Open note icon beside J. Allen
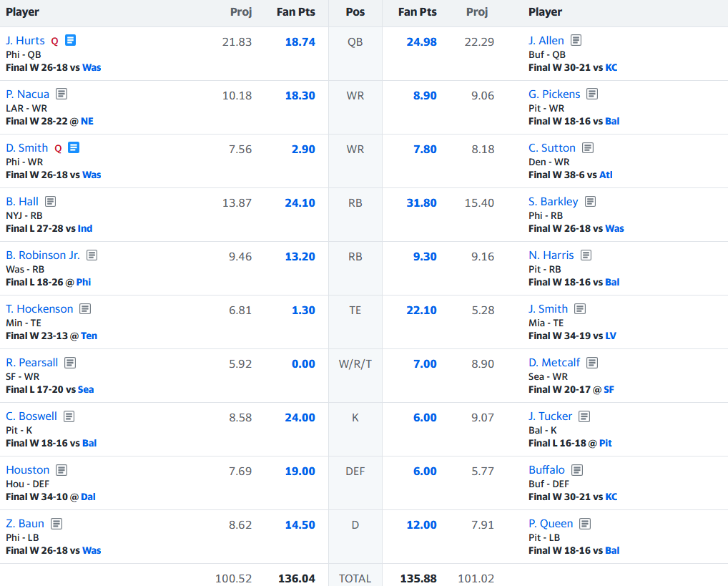This screenshot has height=586, width=728. tap(576, 41)
